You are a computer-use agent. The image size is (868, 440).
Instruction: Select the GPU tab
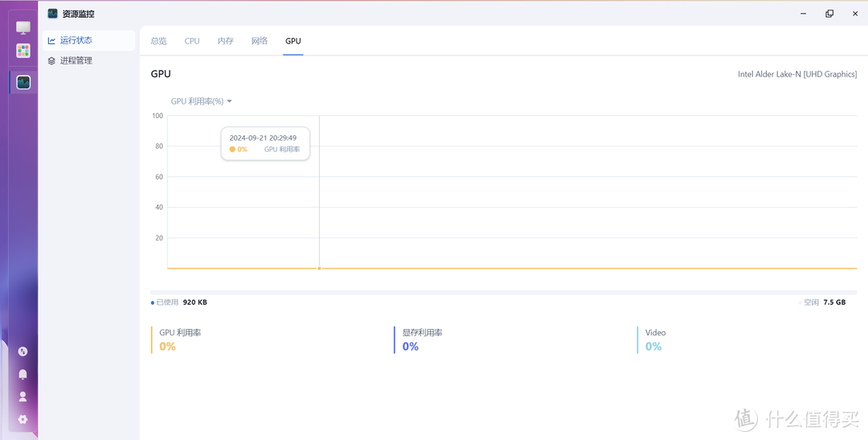[x=293, y=41]
